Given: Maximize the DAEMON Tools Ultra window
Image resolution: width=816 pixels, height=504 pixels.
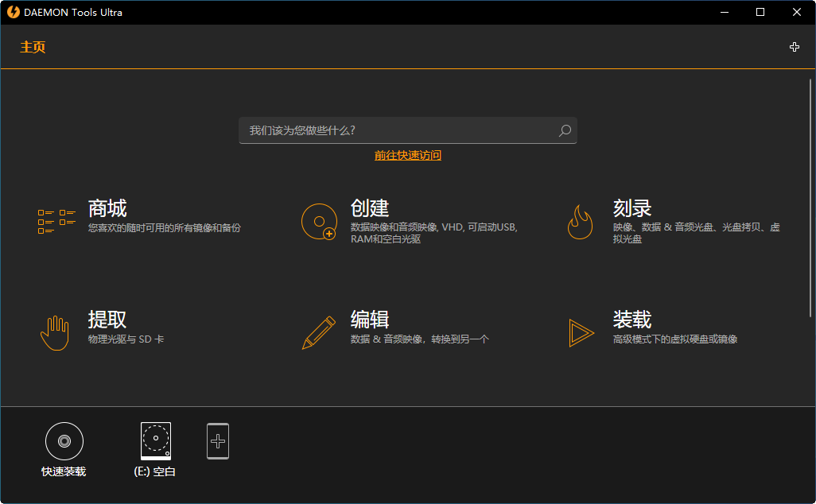Looking at the screenshot, I should (x=760, y=12).
